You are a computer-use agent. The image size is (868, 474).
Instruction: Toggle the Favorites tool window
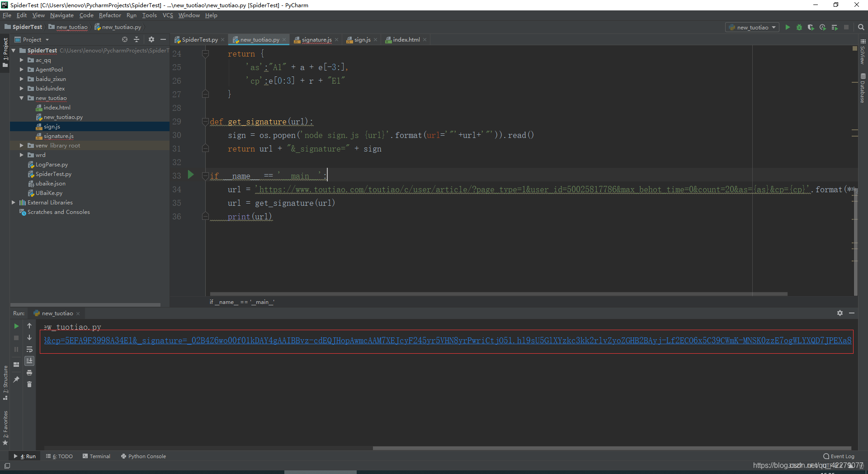pyautogui.click(x=5, y=428)
